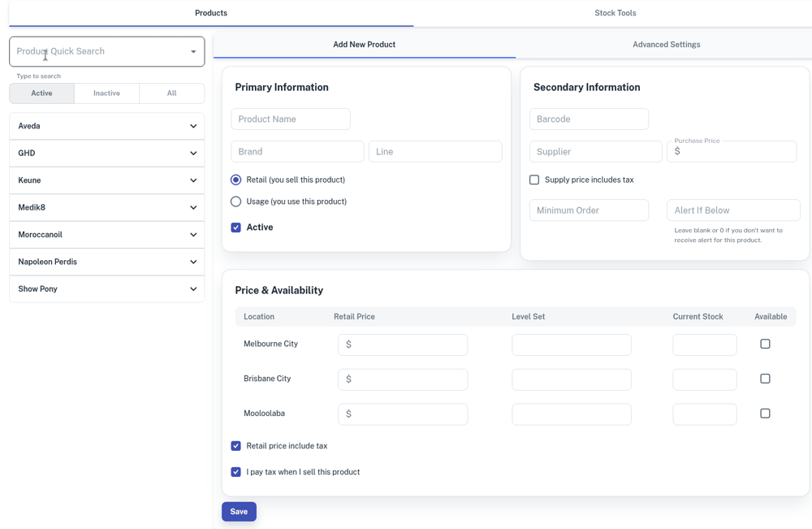812x529 pixels.
Task: Open the Product Quick Search dropdown arrow
Action: (193, 52)
